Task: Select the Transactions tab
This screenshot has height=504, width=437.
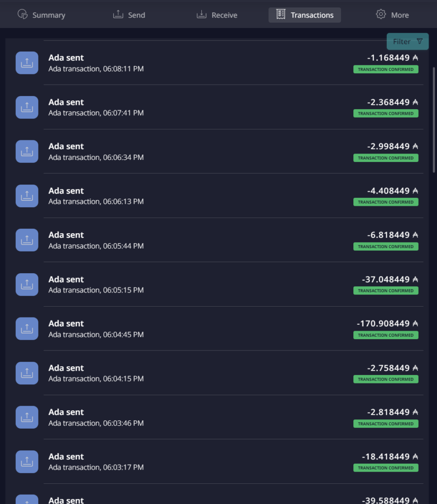Action: pyautogui.click(x=305, y=15)
